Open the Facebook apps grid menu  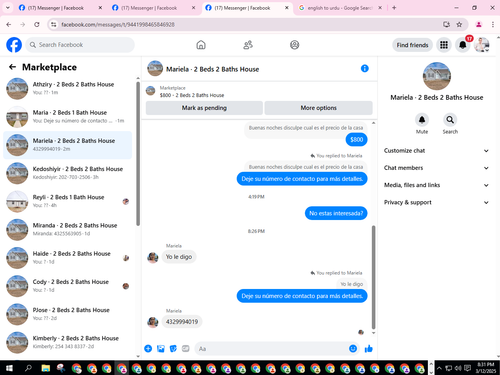(x=444, y=45)
